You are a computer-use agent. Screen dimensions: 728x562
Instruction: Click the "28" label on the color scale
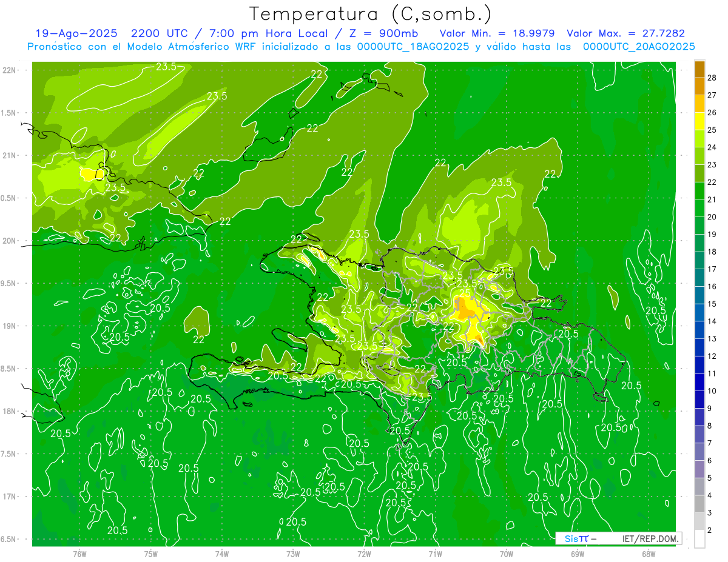[712, 78]
